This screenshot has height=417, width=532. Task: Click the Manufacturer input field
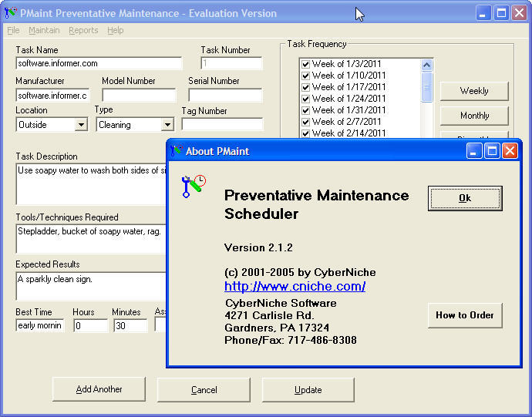click(x=52, y=96)
